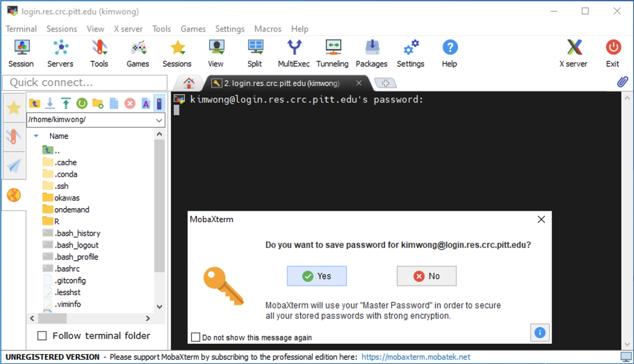Close the MobaXterm save password dialog
Screen dimensions: 634x364
pos(541,220)
